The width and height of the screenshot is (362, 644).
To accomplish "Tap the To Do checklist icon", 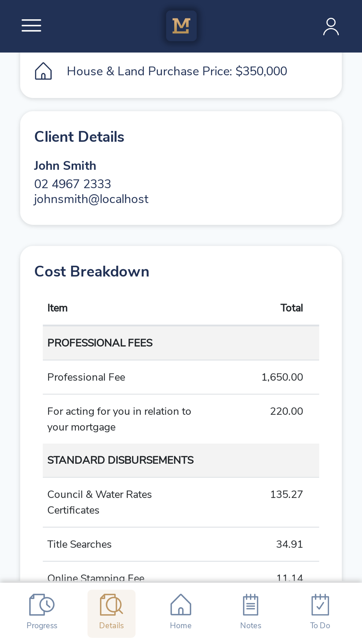I will [x=320, y=605].
